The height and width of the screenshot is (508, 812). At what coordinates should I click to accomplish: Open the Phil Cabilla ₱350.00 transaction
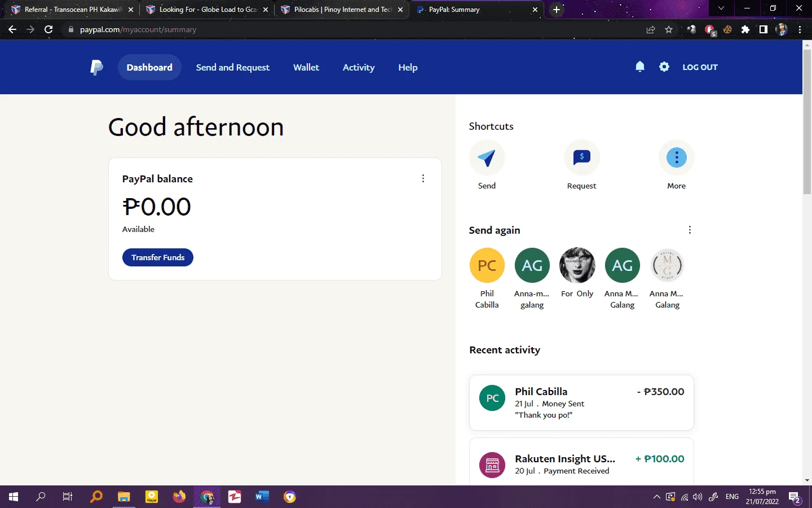tap(581, 402)
